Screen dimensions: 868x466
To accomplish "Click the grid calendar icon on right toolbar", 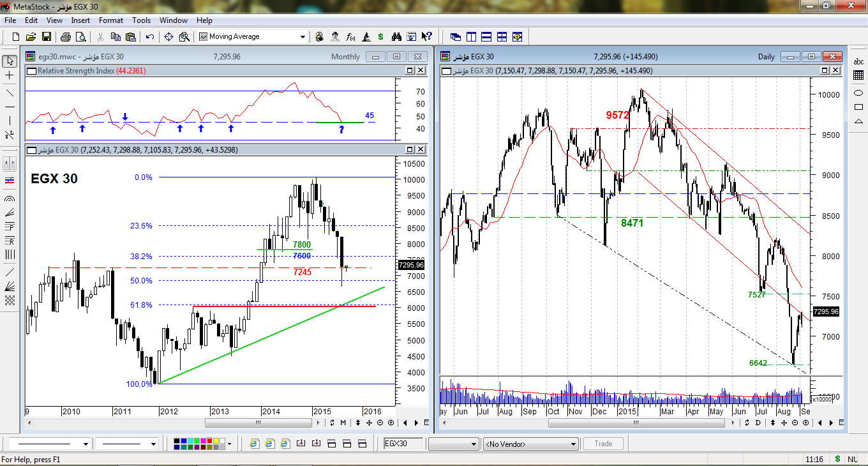I will 858,75.
